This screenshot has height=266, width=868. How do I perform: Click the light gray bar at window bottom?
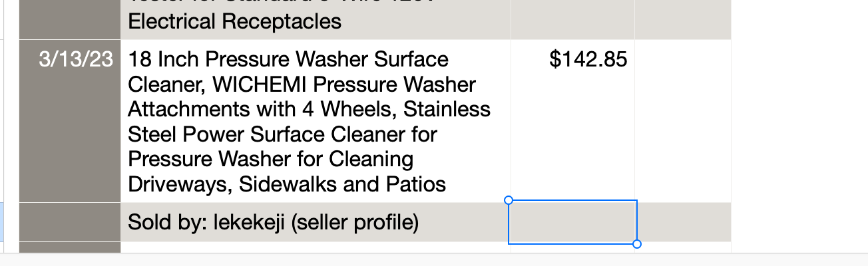pos(434,259)
